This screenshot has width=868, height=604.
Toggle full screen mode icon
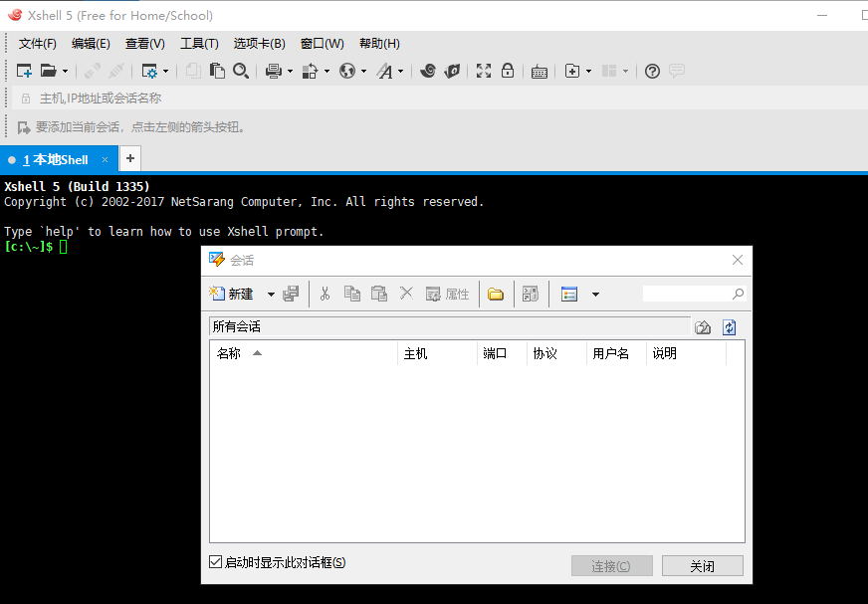coord(484,71)
